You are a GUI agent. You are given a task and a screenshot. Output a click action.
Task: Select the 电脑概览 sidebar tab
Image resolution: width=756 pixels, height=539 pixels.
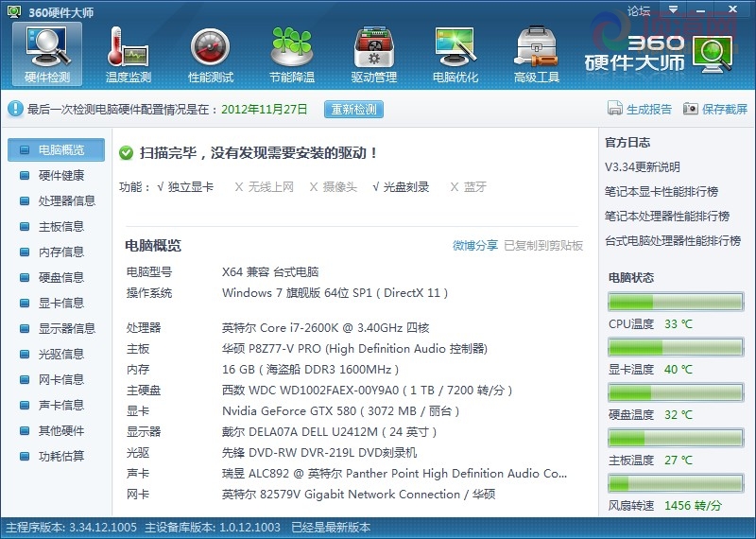(56, 149)
